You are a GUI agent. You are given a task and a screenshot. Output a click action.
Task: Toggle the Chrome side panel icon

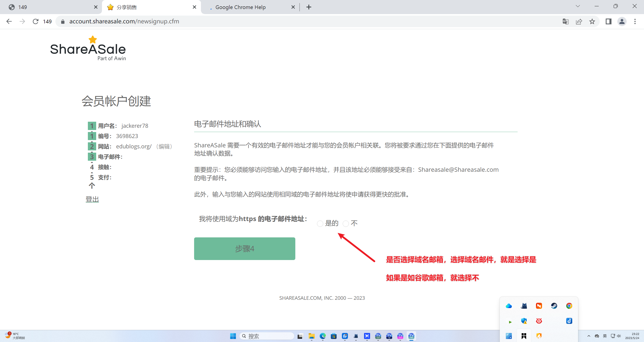(609, 21)
